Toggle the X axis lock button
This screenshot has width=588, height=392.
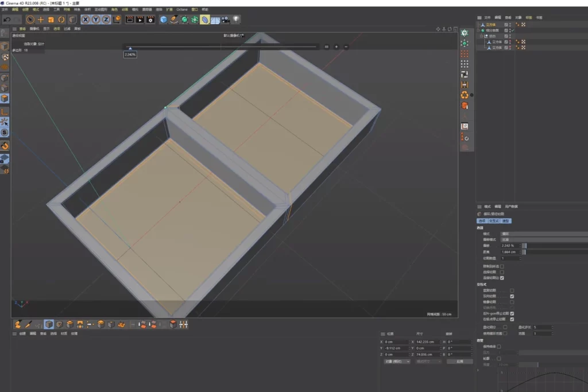85,20
